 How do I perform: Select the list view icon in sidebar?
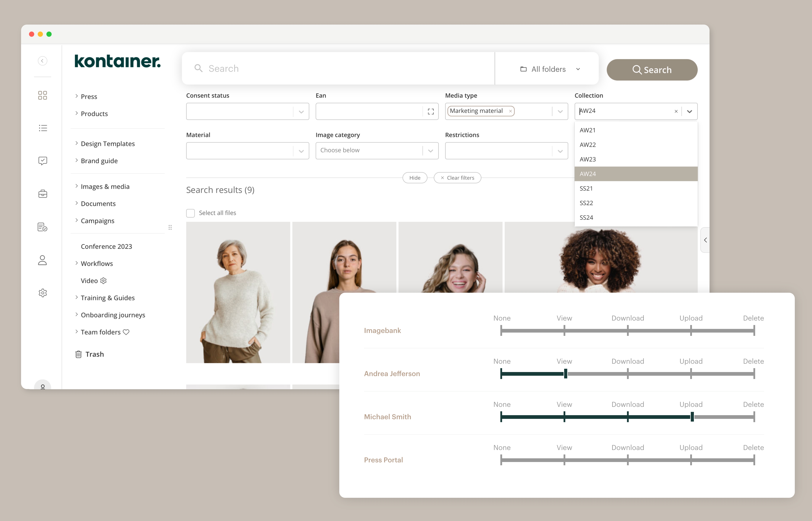(x=43, y=128)
